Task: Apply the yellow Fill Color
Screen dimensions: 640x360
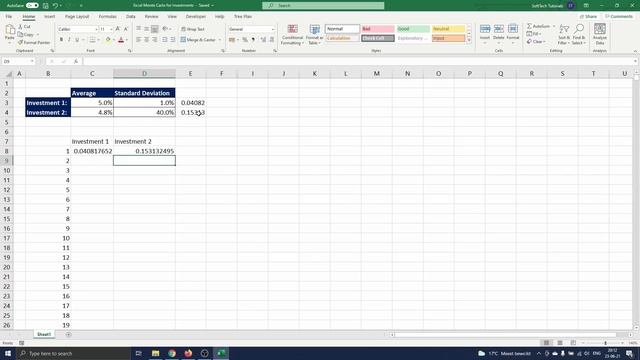Action: click(x=108, y=40)
